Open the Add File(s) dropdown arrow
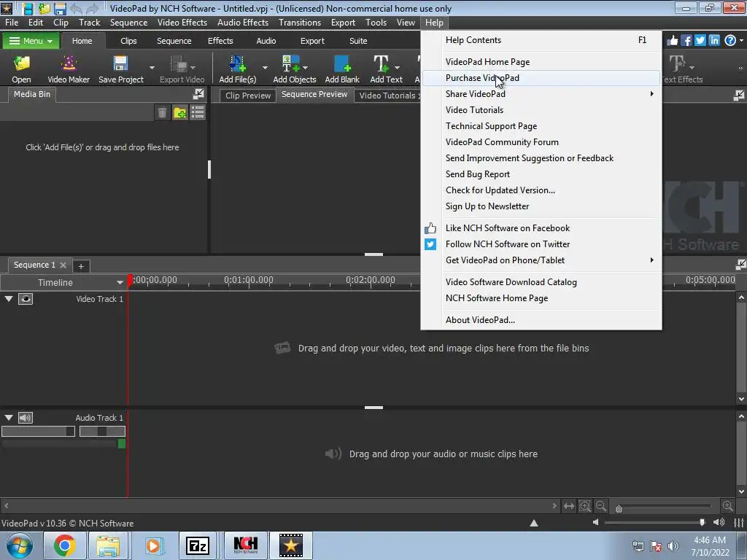The image size is (747, 560). coord(265,68)
